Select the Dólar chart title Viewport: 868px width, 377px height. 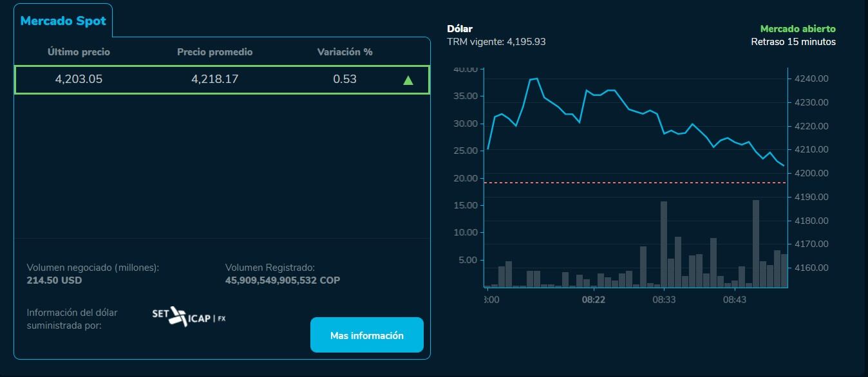point(460,29)
